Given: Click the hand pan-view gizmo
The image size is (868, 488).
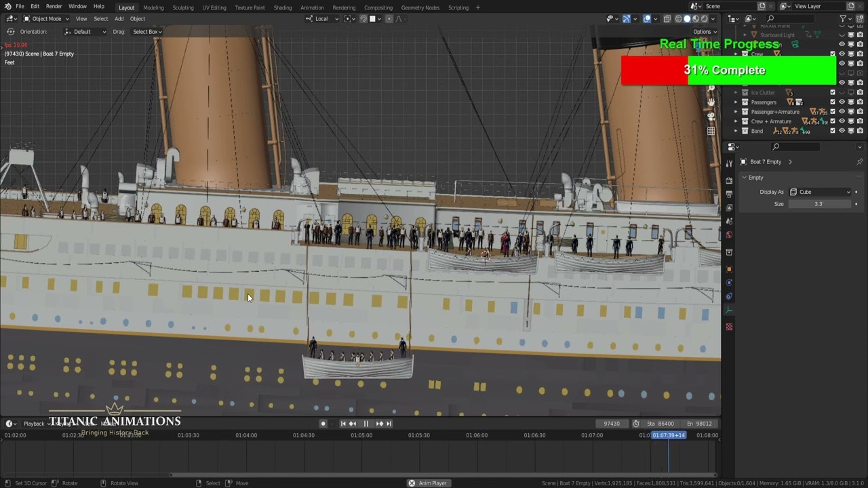Looking at the screenshot, I should tap(711, 102).
